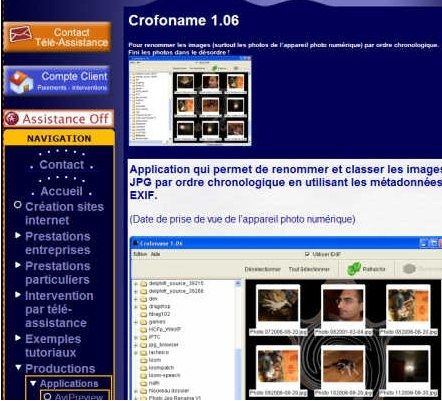Open the Compte Client blue button
The image size is (442, 401).
[57, 81]
